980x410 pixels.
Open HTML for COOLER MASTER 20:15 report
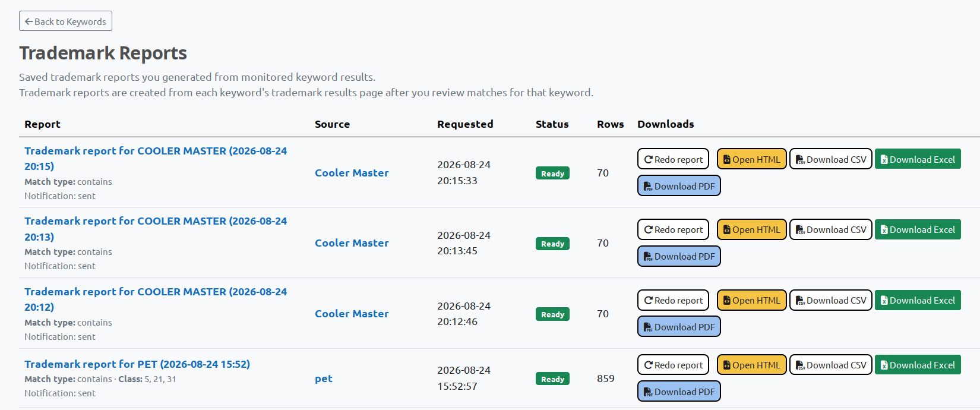pos(752,159)
